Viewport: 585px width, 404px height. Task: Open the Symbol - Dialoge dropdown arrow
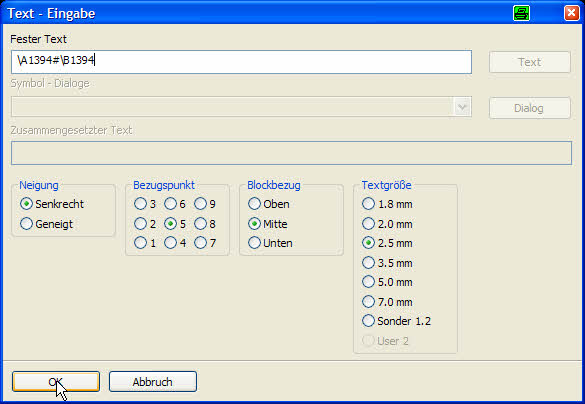click(462, 107)
